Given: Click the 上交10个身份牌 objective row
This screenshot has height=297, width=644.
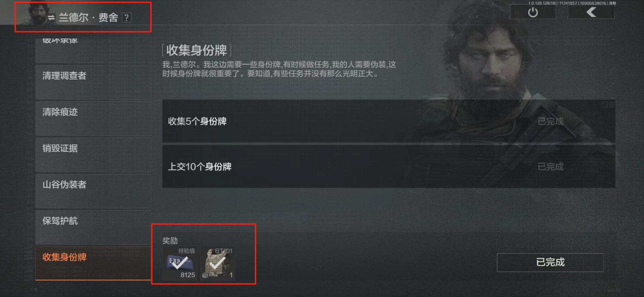Looking at the screenshot, I should (389, 166).
